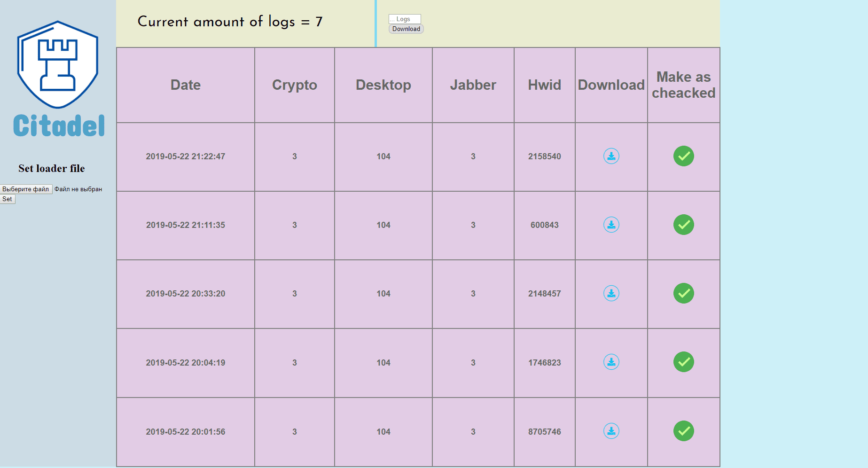Click the download icon for Hwid 600843
The width and height of the screenshot is (868, 468).
[x=611, y=225]
